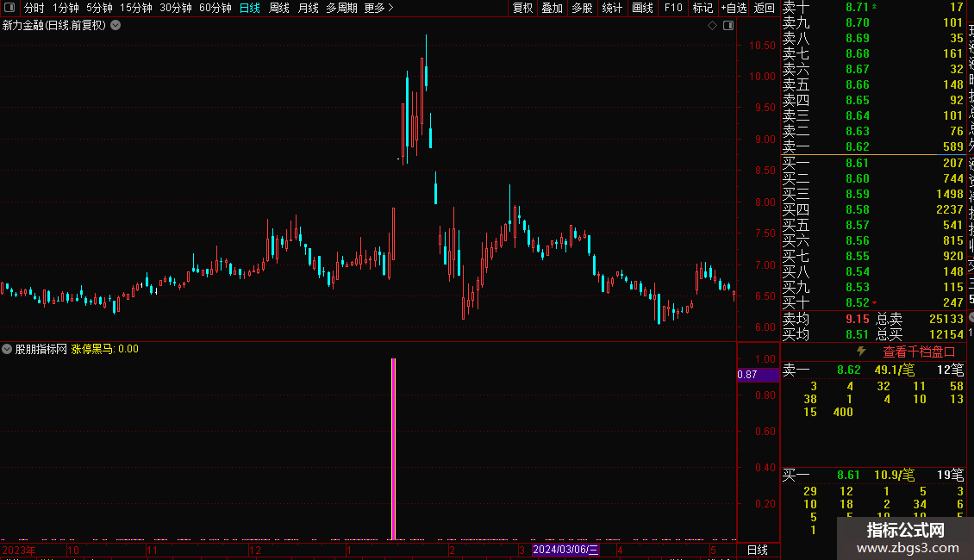Click the 买七 volume 920

point(952,256)
